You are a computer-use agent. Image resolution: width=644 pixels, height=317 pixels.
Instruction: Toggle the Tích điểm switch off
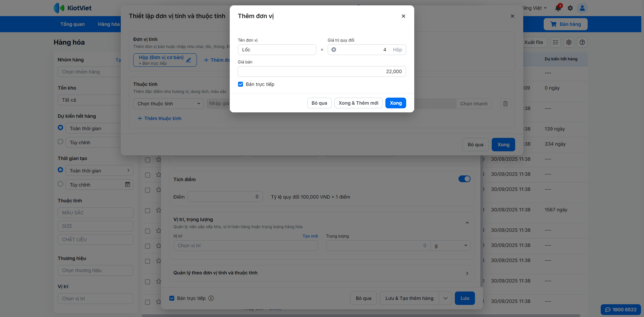coord(465,179)
